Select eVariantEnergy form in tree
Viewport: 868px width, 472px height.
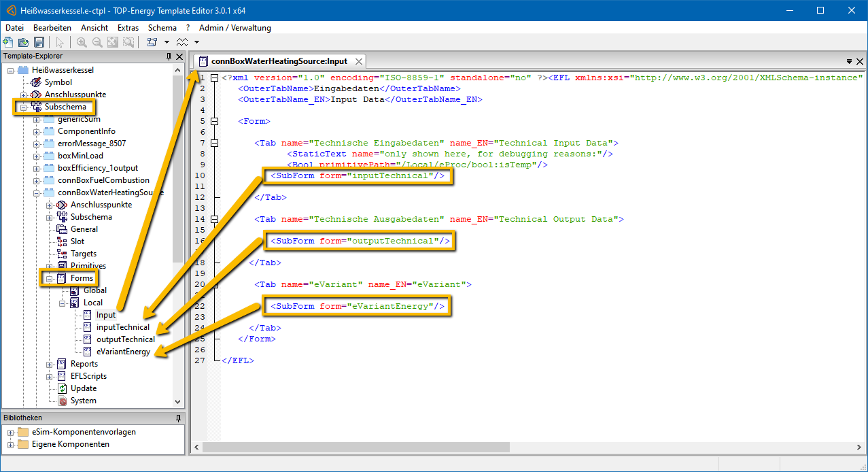[124, 352]
